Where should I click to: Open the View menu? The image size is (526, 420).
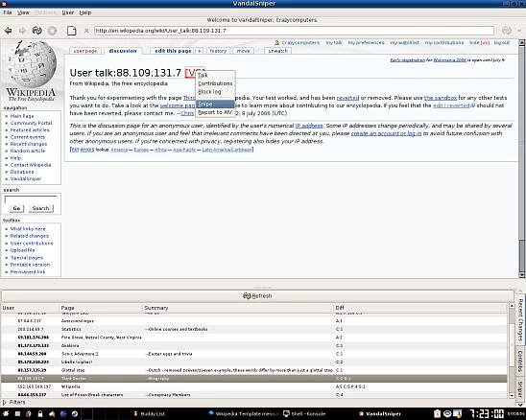point(23,12)
